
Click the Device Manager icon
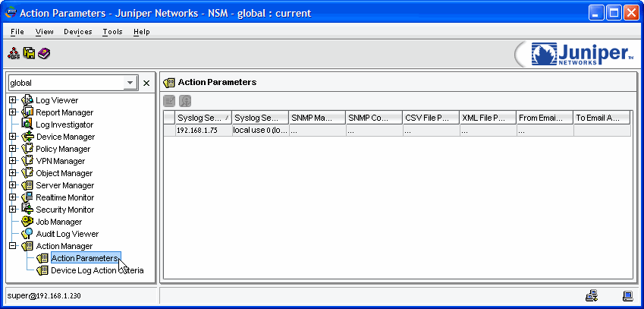click(27, 137)
